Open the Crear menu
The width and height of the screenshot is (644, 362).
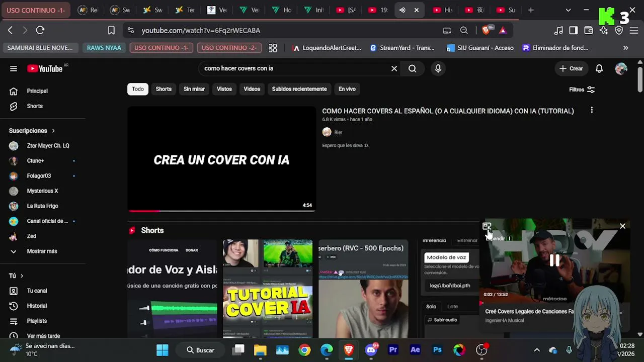point(571,68)
